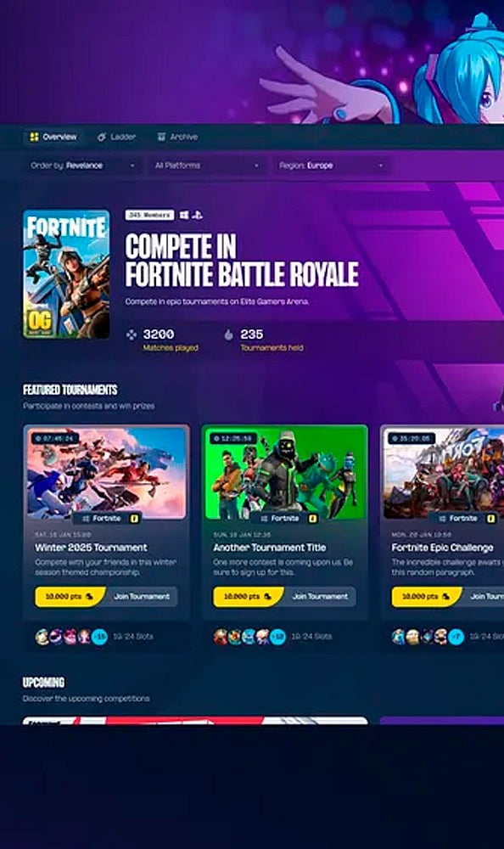Join Another Tournament Title
The height and width of the screenshot is (849, 504).
(320, 596)
